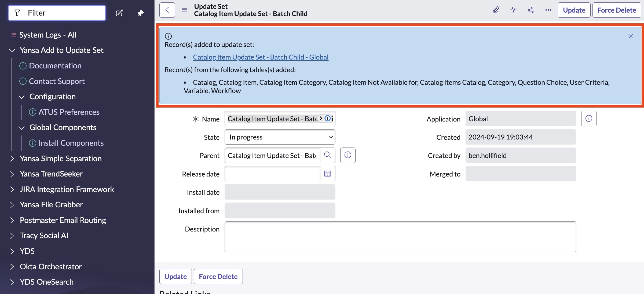
Task: Click into the Description text area
Action: [x=400, y=237]
